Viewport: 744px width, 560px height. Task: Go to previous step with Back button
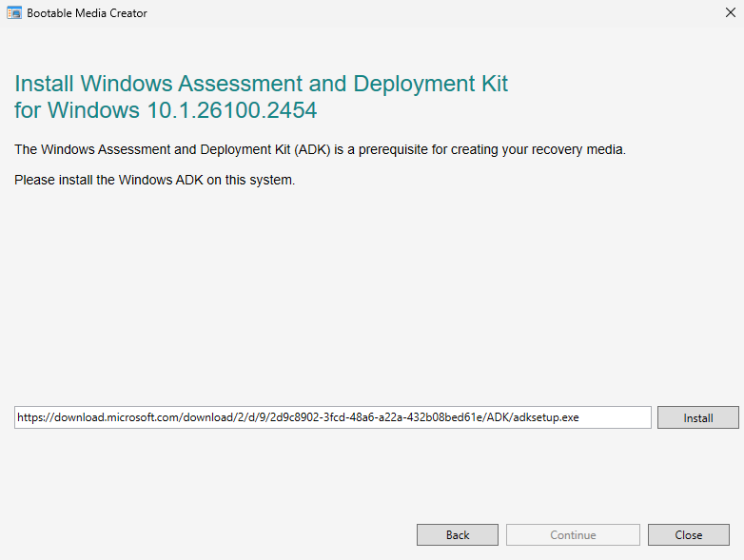click(x=458, y=535)
